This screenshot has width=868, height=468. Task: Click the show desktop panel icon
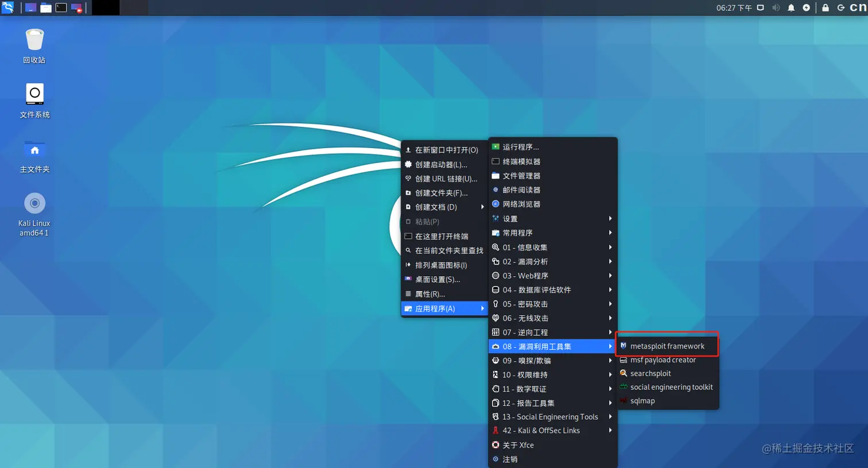[31, 8]
